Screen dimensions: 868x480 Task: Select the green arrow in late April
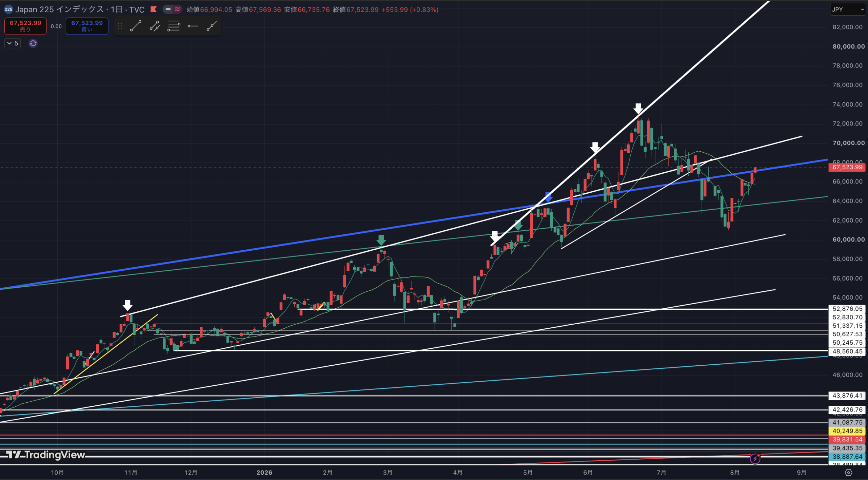pos(518,225)
